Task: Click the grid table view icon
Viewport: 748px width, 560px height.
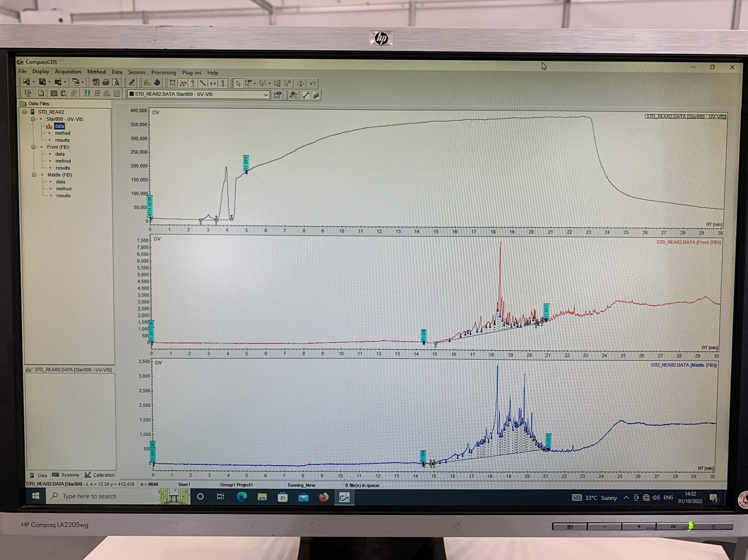Action: [x=117, y=94]
